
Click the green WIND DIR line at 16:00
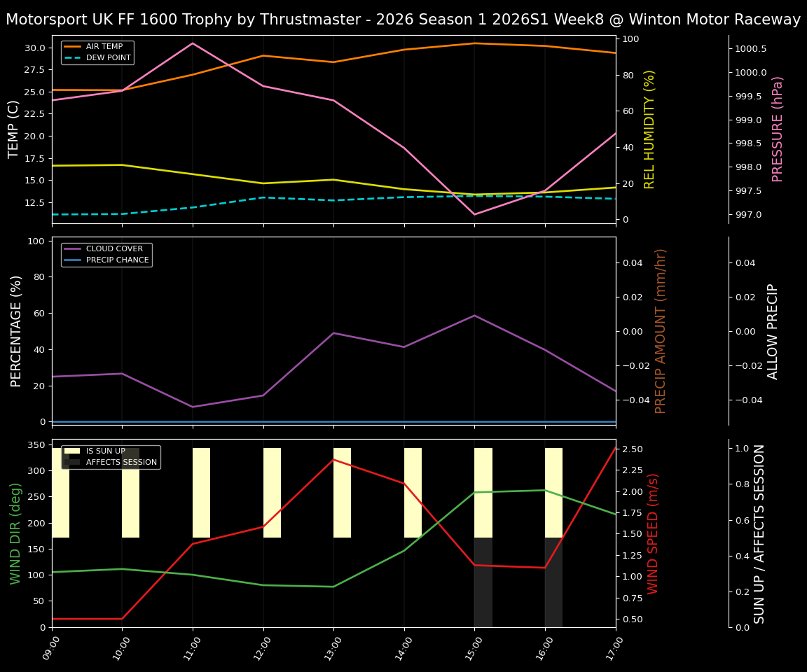(545, 489)
